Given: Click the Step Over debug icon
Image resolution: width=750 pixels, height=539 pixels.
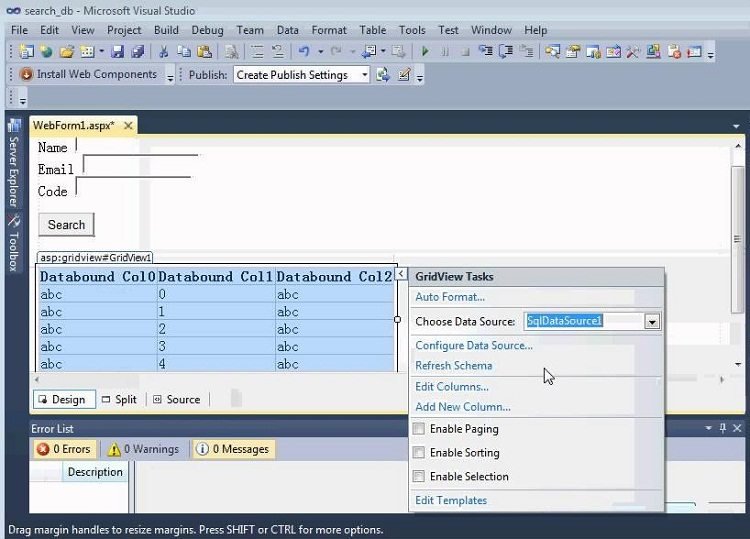Looking at the screenshot, I should [506, 51].
